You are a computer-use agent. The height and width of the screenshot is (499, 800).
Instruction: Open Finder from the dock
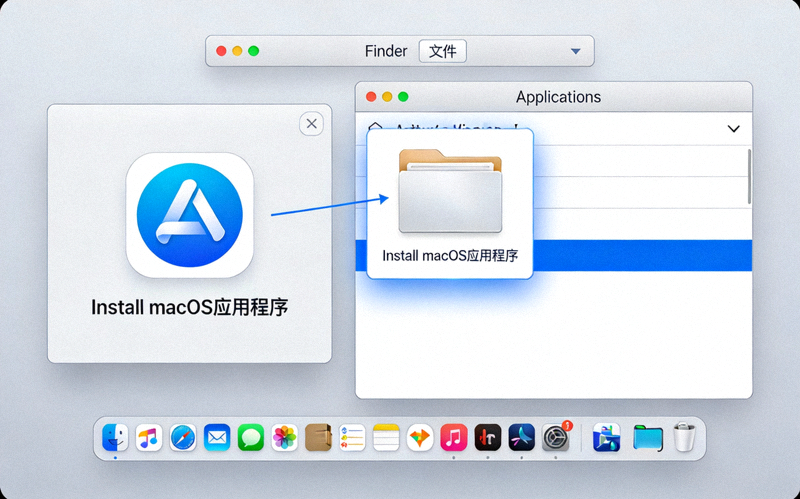115,437
